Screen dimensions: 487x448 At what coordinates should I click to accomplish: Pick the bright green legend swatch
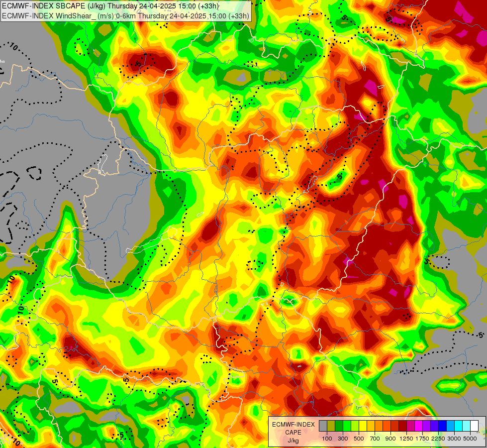[x=347, y=426]
